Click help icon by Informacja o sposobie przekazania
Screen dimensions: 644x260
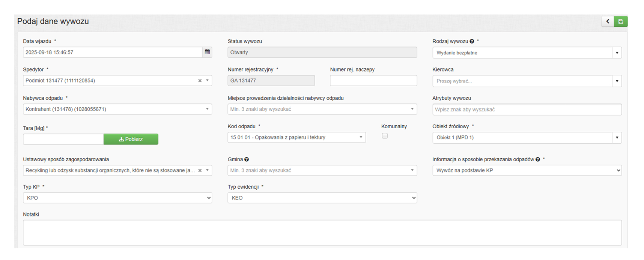click(538, 159)
